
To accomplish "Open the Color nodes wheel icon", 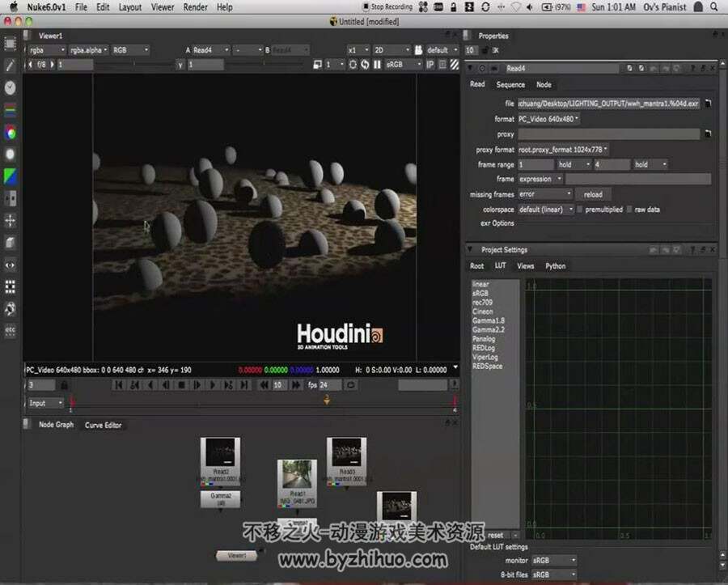I will [x=11, y=133].
